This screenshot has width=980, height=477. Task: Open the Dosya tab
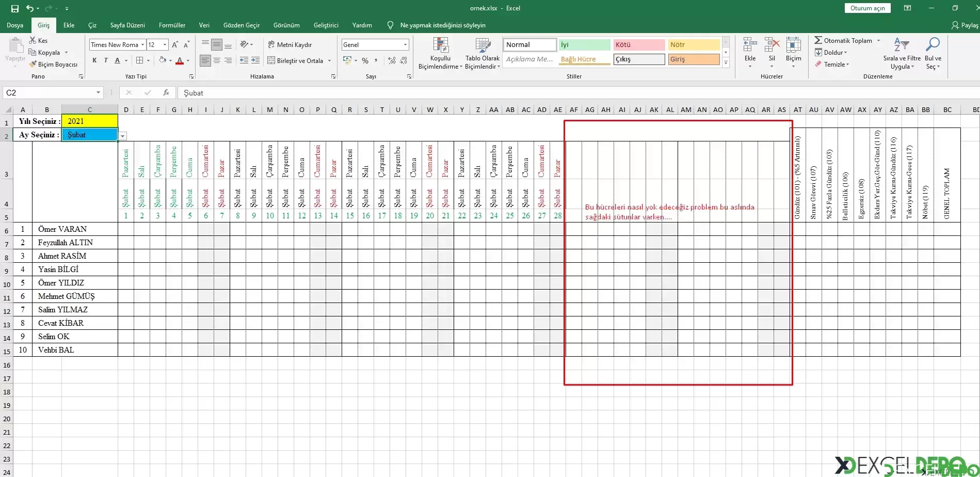pos(15,25)
